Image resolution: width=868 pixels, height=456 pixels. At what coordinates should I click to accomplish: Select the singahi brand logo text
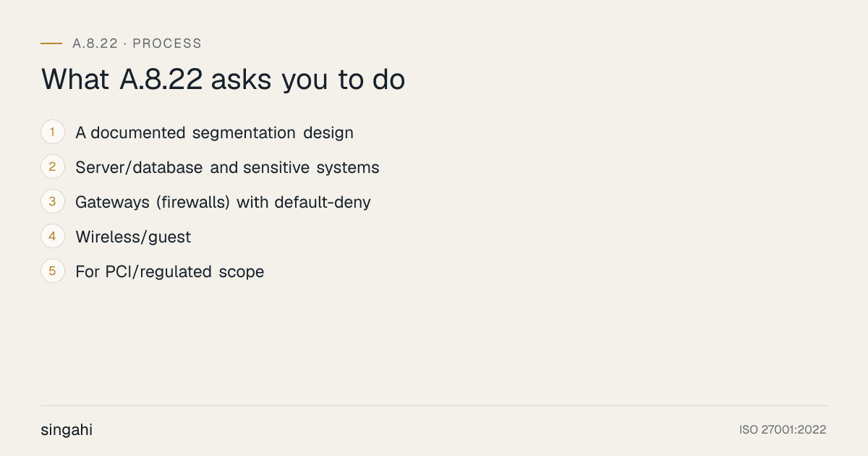point(67,430)
